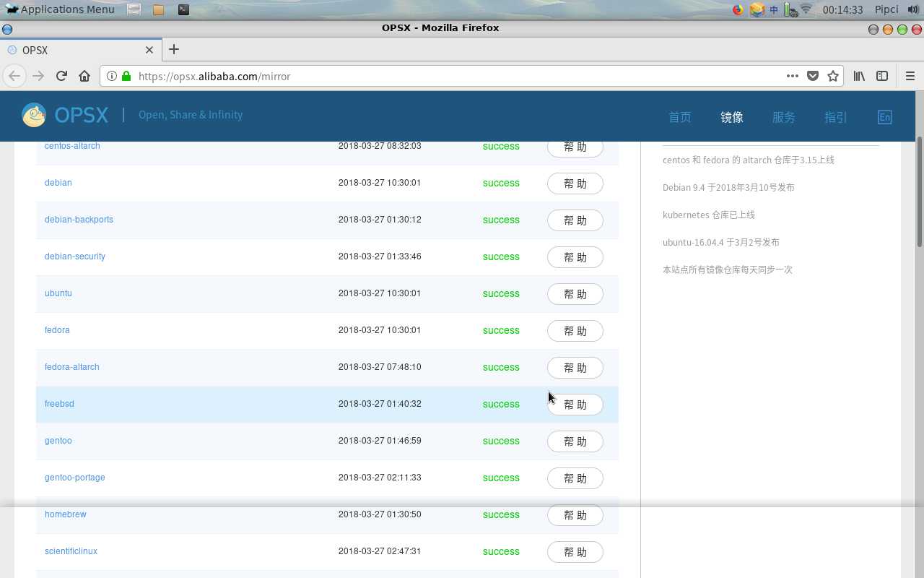Show site information icon in address bar

click(112, 76)
